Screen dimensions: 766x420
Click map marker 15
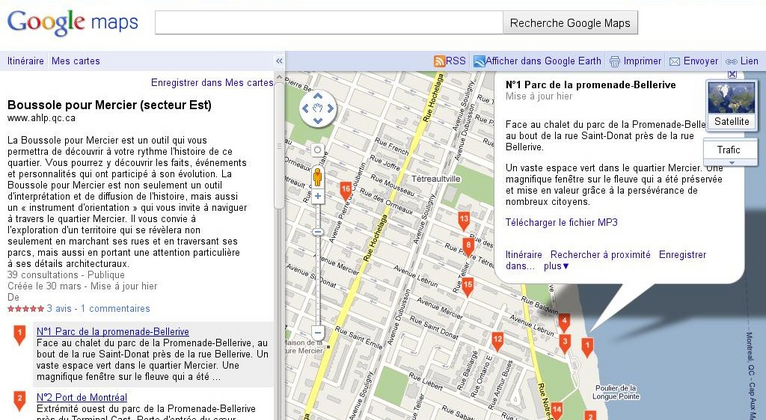click(468, 287)
